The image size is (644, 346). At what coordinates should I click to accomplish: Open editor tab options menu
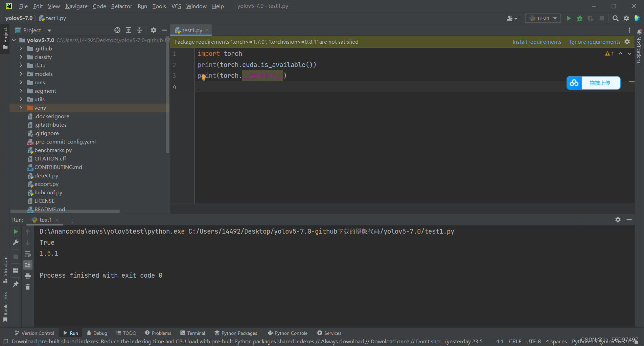tap(629, 30)
